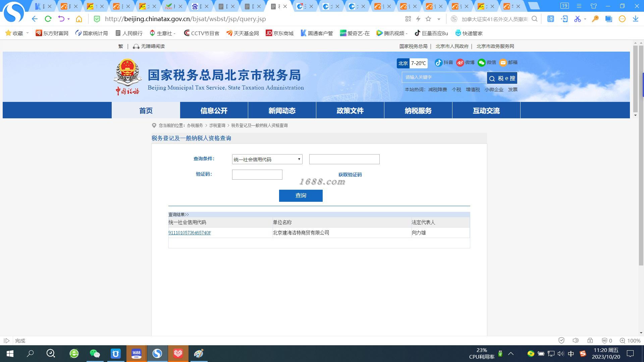The height and width of the screenshot is (362, 644).
Task: Open the 东方财富网 bookmark
Action: [x=52, y=33]
